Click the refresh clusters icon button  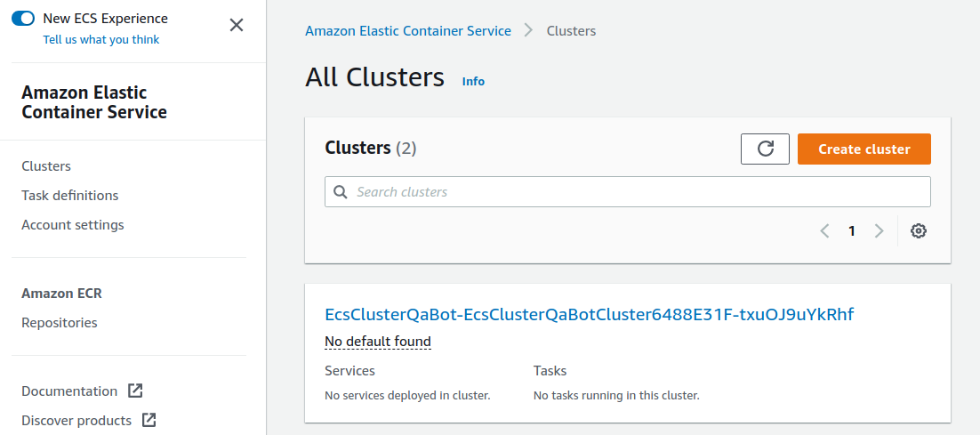765,149
